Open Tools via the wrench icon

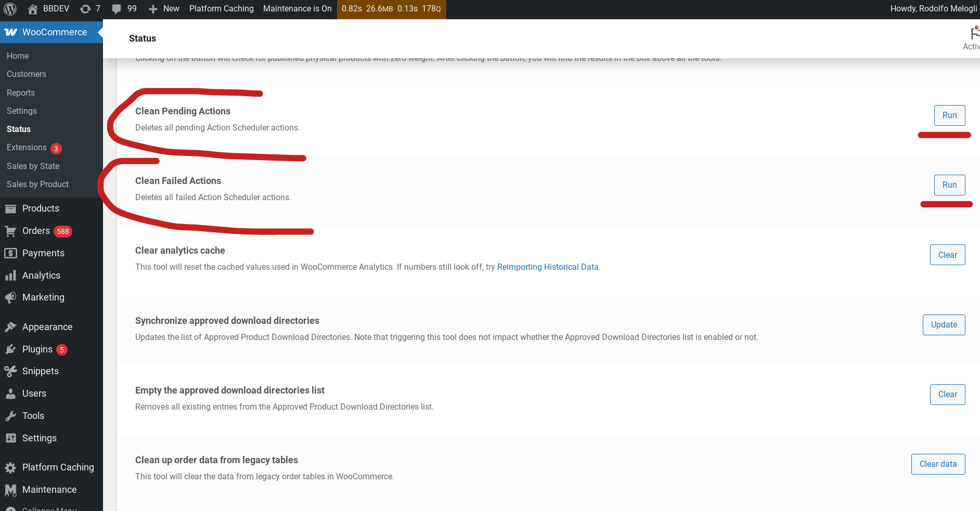pyautogui.click(x=11, y=415)
